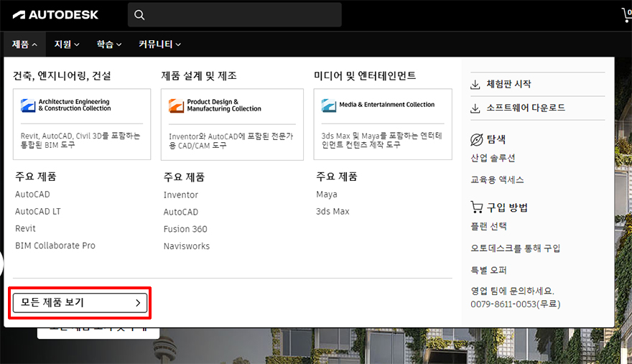Click the 건축, 엔지니어링, 건설 heading
The image size is (632, 364).
pyautogui.click(x=62, y=76)
